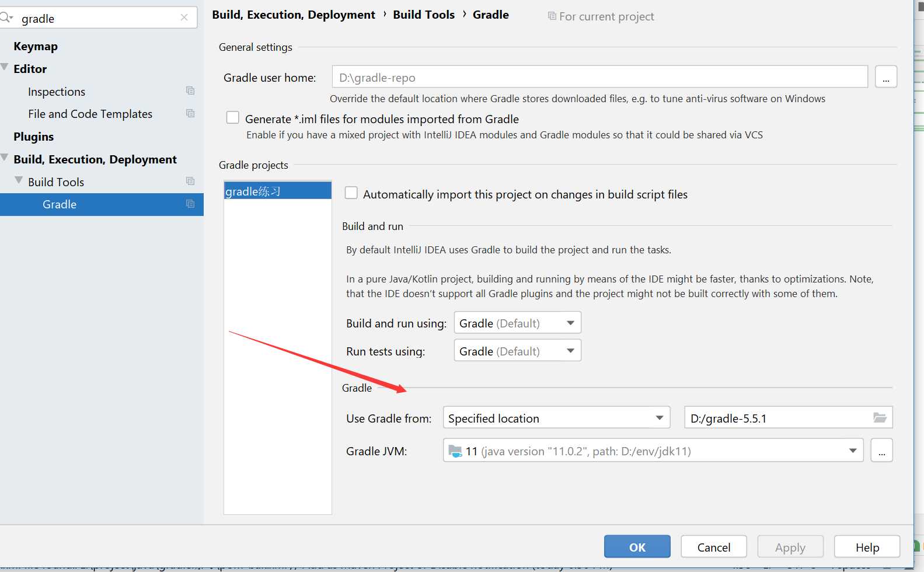Open File and Code Templates settings
The height and width of the screenshot is (572, 924).
(x=90, y=114)
